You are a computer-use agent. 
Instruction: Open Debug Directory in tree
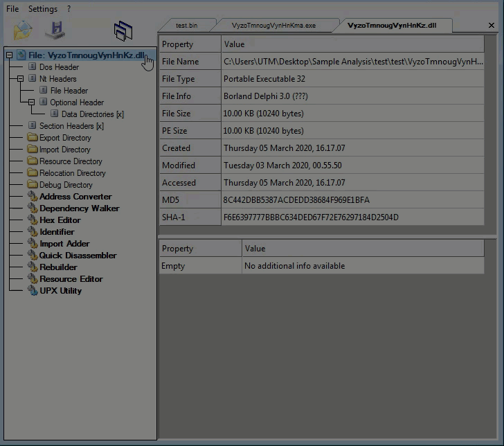[x=66, y=185]
